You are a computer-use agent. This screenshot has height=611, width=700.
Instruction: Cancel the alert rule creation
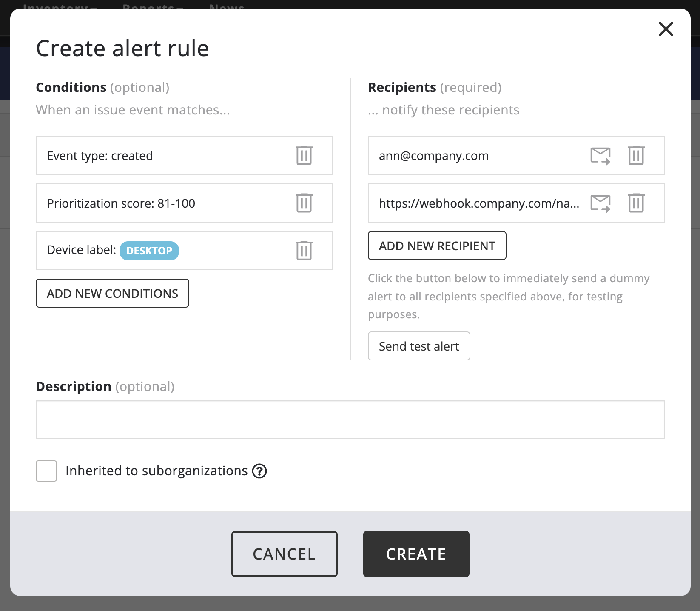pos(284,554)
